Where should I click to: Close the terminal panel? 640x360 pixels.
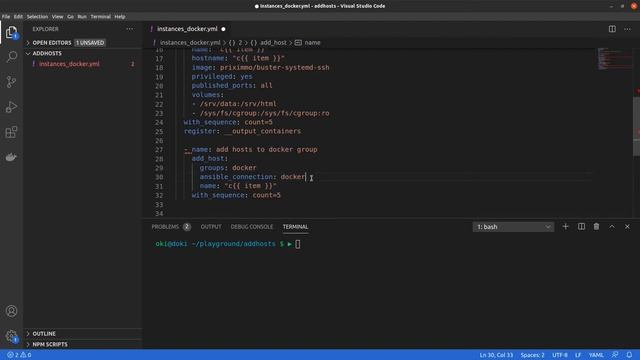627,227
